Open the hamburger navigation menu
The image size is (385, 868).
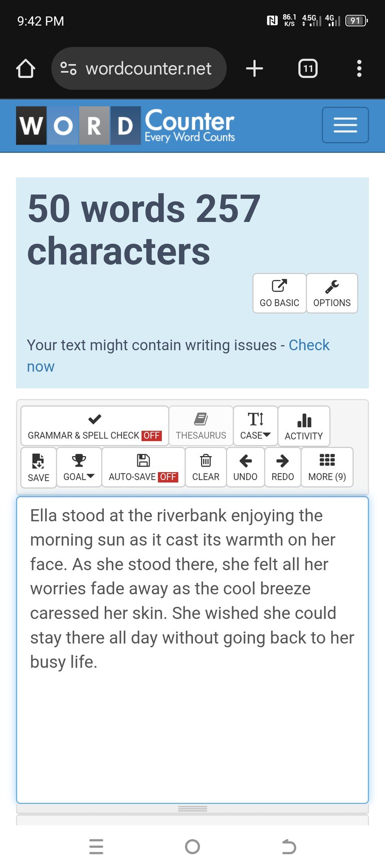pyautogui.click(x=345, y=125)
